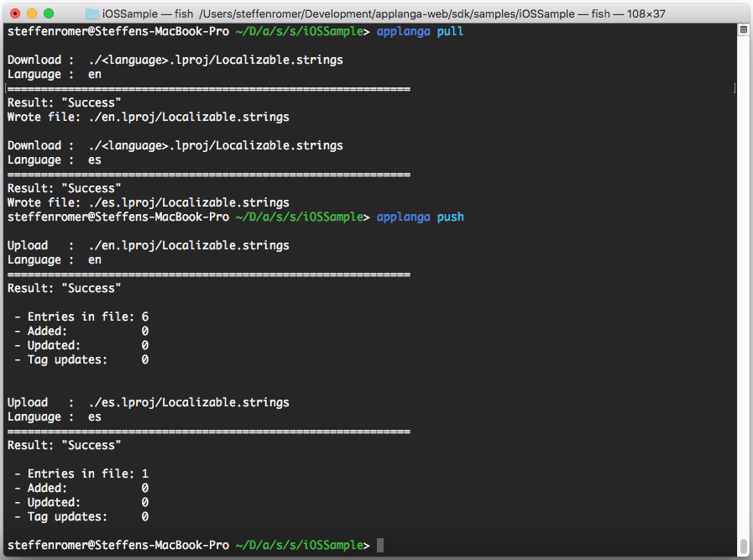Click the 'Entries in file: 1' line
The width and height of the screenshot is (753, 560).
pos(81,474)
